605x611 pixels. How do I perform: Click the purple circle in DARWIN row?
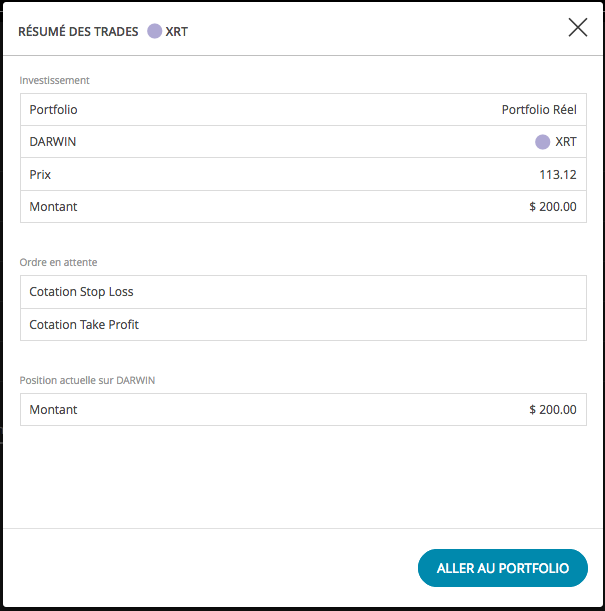[x=542, y=142]
